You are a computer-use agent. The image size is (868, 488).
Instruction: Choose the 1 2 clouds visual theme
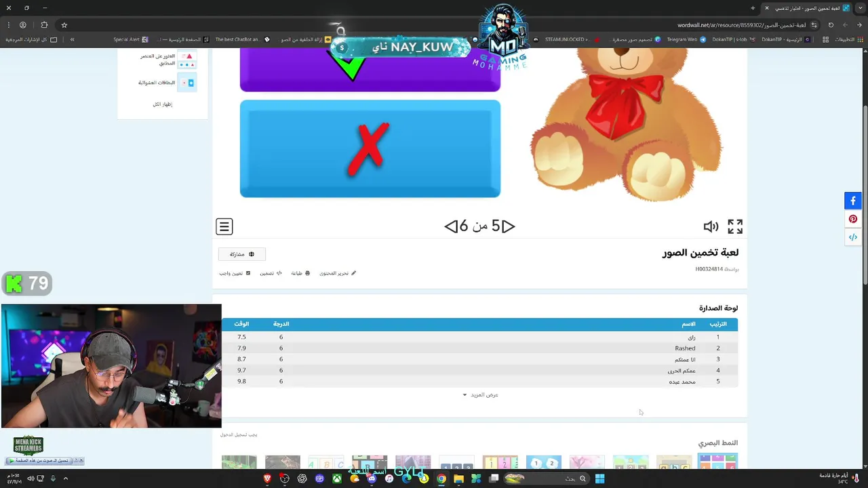point(544,462)
